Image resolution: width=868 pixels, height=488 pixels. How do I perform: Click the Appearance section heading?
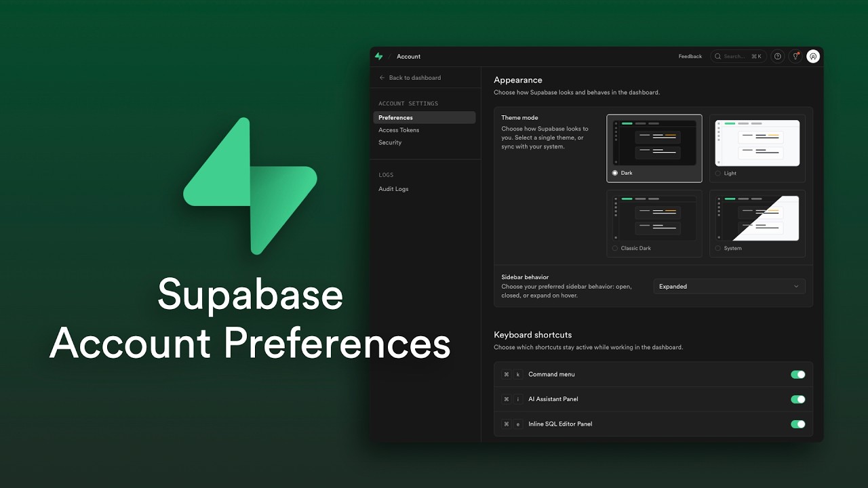pyautogui.click(x=518, y=80)
